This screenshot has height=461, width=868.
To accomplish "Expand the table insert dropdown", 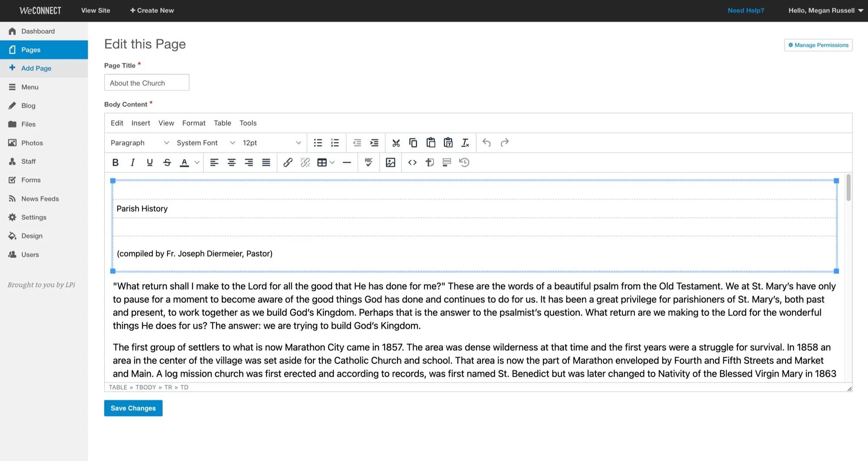I will coord(332,162).
